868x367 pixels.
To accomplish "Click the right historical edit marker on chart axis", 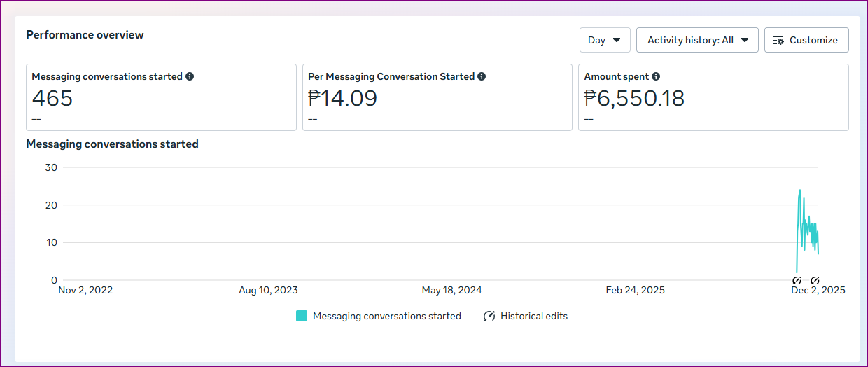I will pos(815,280).
